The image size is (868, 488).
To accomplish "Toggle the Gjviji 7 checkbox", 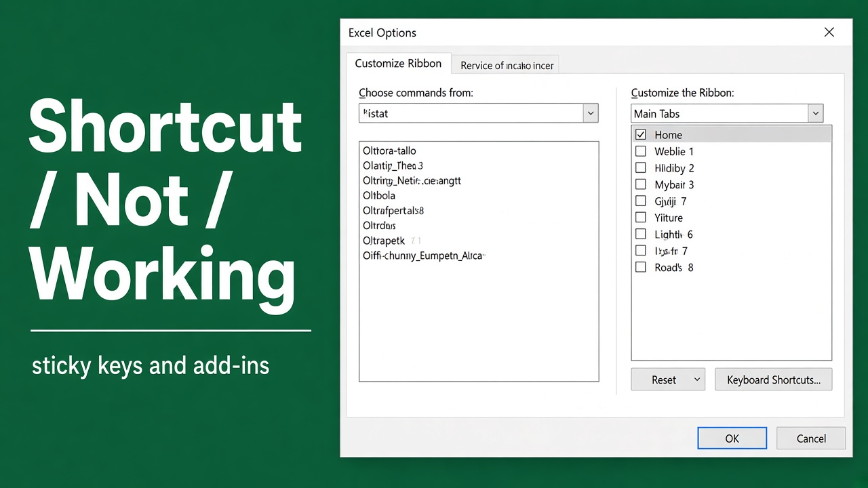I will point(640,201).
